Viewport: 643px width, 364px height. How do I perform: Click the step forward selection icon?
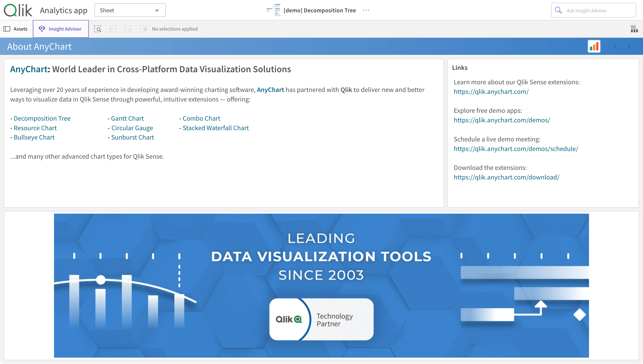(128, 29)
